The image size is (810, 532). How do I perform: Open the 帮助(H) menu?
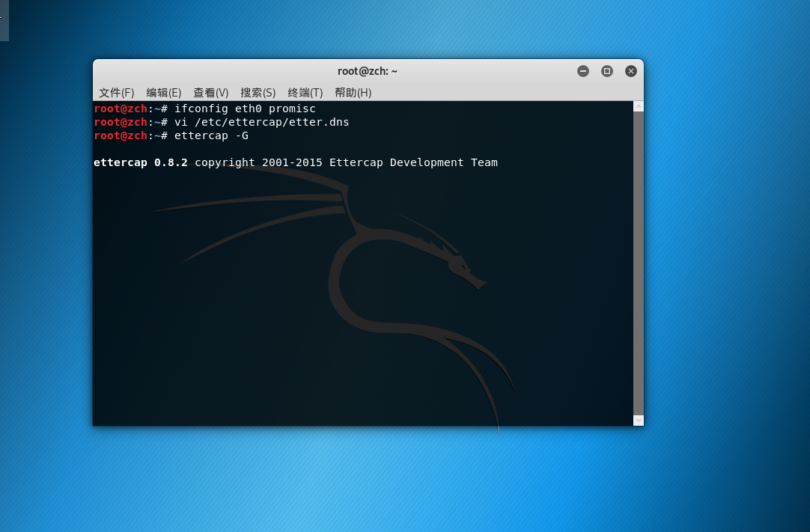tap(353, 93)
